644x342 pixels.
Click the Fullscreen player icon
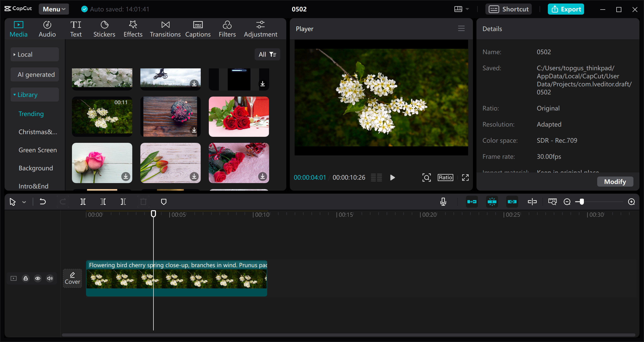click(x=465, y=178)
